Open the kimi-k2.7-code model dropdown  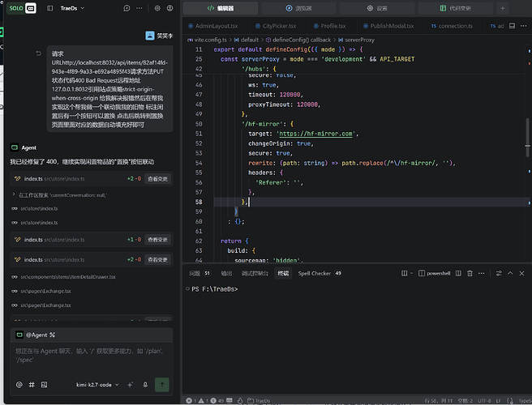[97, 385]
